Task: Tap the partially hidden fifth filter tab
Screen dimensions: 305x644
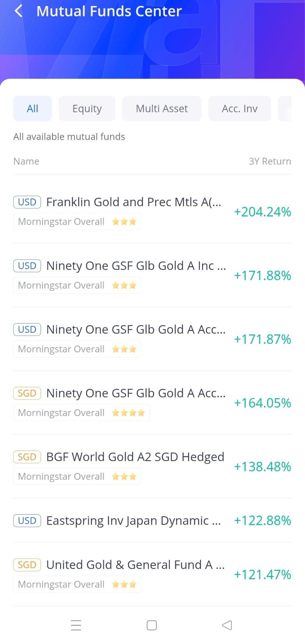Action: (285, 108)
